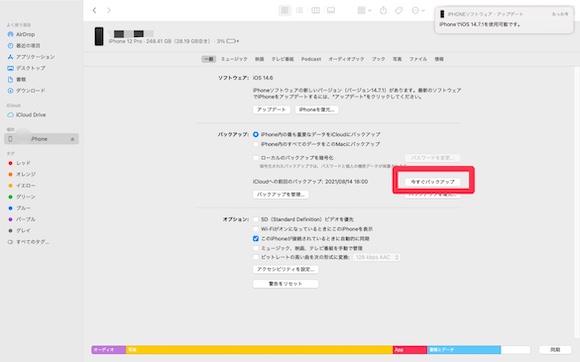Open the more actions (…) dropdown
The width and height of the screenshot is (580, 362).
[x=418, y=10]
